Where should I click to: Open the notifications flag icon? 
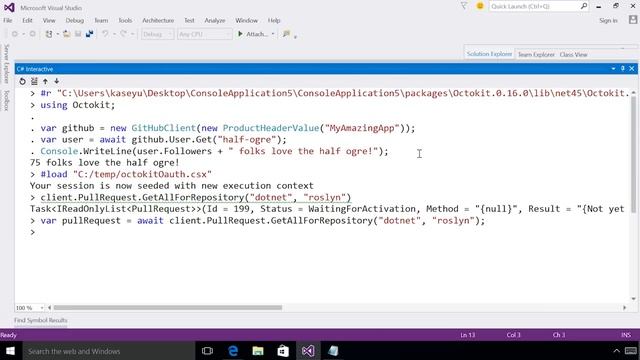click(464, 6)
